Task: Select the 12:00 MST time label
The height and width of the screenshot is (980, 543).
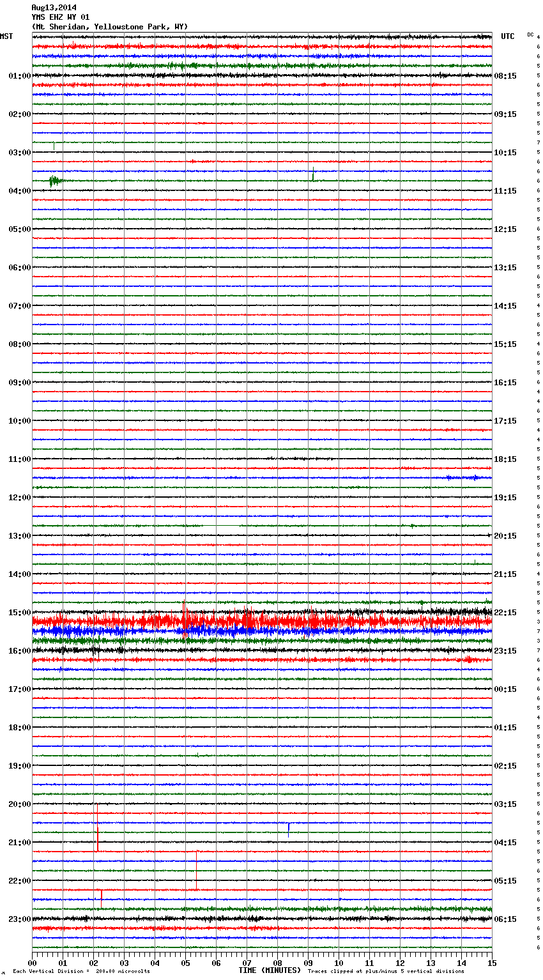Action: click(x=20, y=498)
